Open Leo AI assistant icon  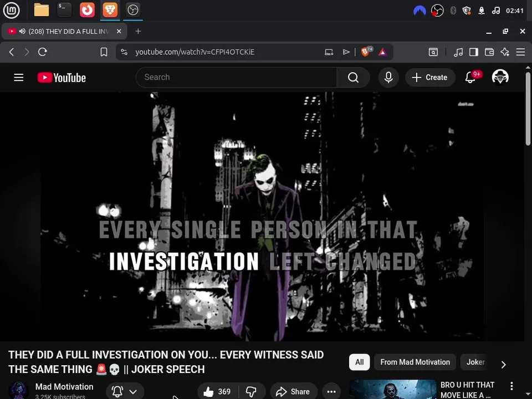(x=505, y=52)
